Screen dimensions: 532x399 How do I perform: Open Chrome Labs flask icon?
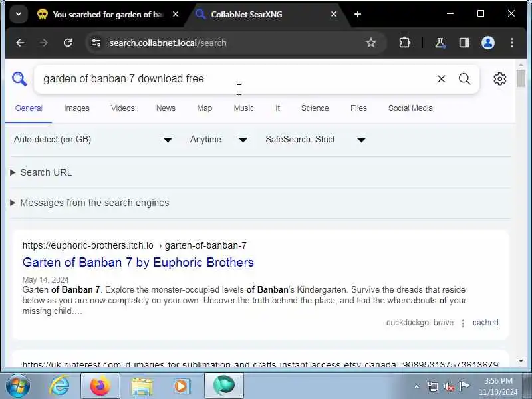click(440, 43)
